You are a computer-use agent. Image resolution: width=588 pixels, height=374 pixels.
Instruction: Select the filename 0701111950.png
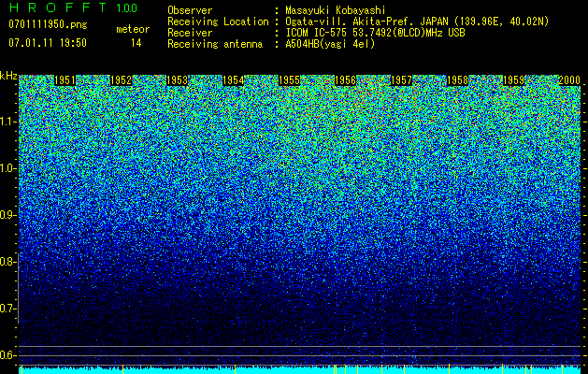[48, 24]
